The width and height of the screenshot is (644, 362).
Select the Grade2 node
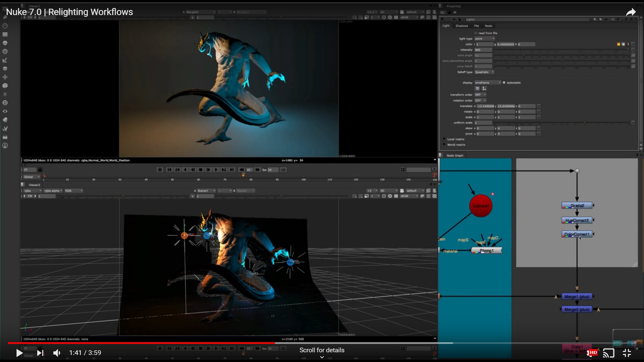click(x=577, y=205)
